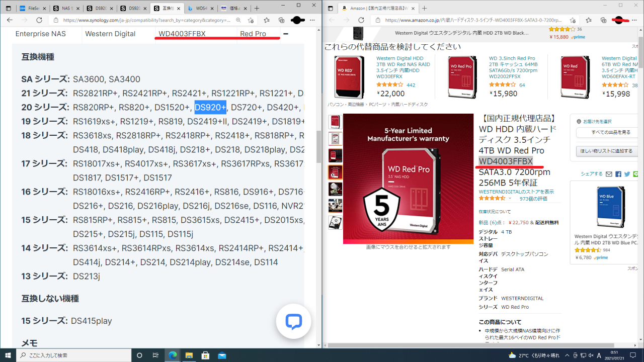
Task: Open a new tab in the Synology window
Action: (257, 9)
